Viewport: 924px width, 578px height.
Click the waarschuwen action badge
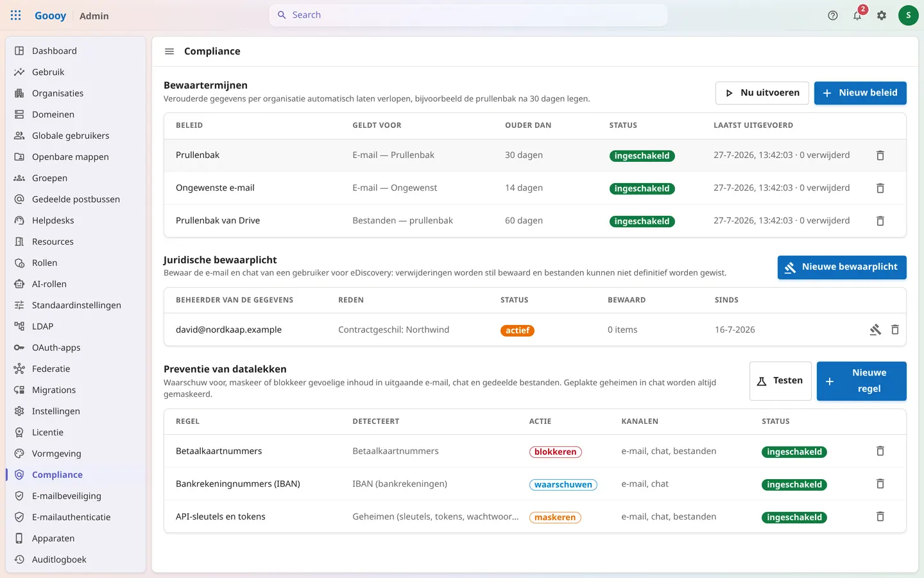tap(563, 485)
